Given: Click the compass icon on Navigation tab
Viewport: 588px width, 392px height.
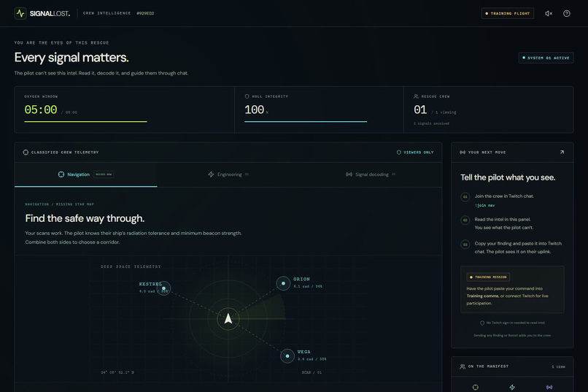Looking at the screenshot, I should (61, 174).
